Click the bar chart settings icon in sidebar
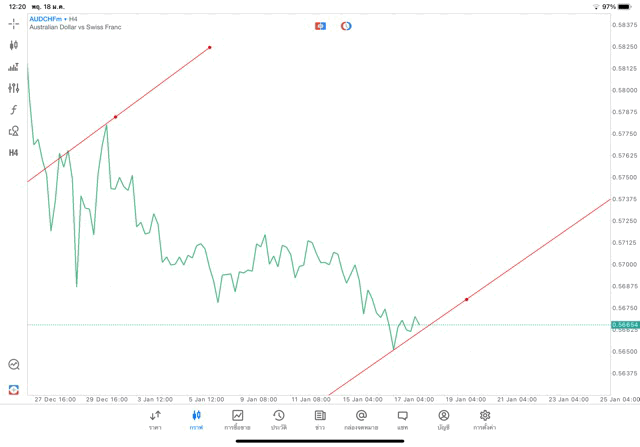Viewport: 640px width, 447px height. pyautogui.click(x=14, y=67)
